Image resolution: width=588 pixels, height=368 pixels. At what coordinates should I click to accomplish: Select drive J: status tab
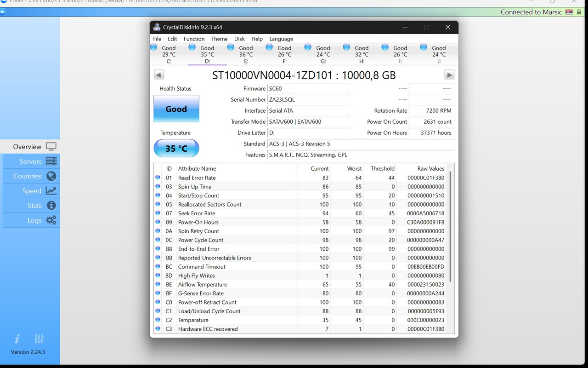(439, 54)
